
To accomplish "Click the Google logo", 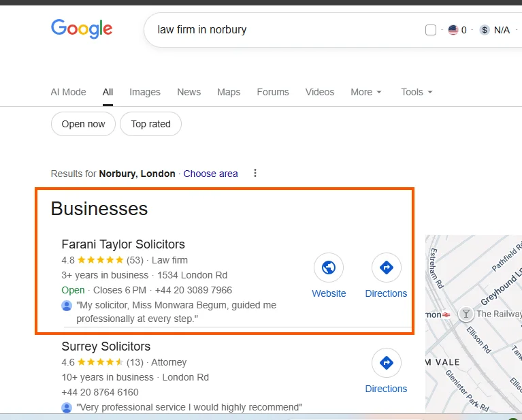I will click(82, 29).
